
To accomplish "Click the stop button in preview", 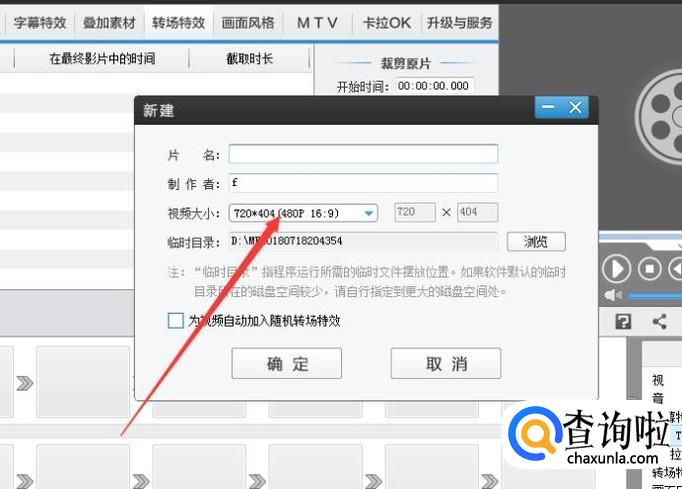I will point(649,269).
